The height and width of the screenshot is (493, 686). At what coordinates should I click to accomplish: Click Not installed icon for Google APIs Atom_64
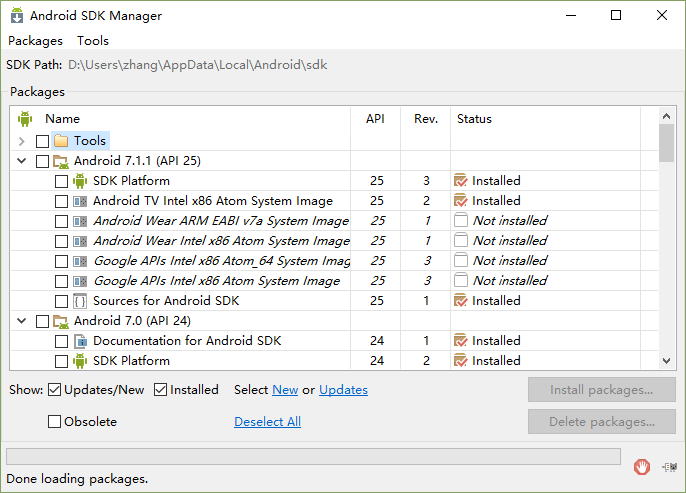coord(461,260)
